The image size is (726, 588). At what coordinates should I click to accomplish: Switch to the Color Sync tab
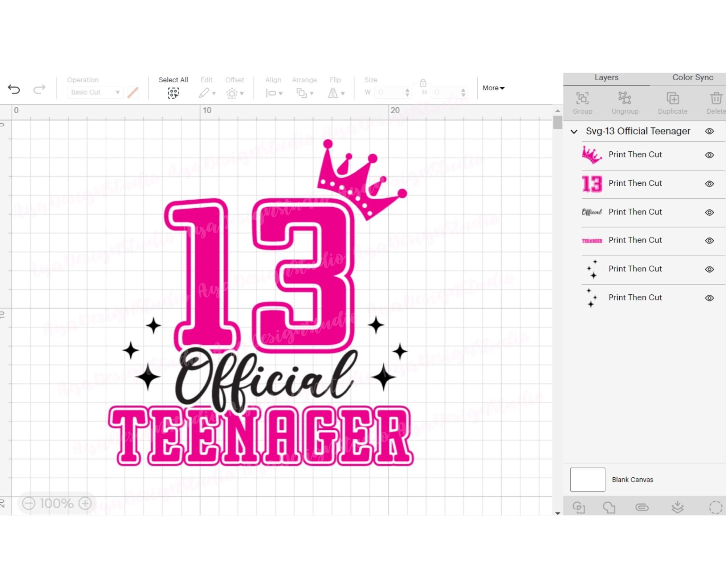692,77
